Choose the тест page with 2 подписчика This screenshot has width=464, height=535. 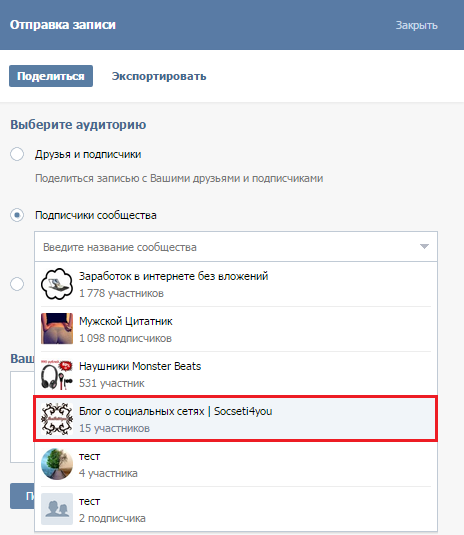tap(236, 509)
